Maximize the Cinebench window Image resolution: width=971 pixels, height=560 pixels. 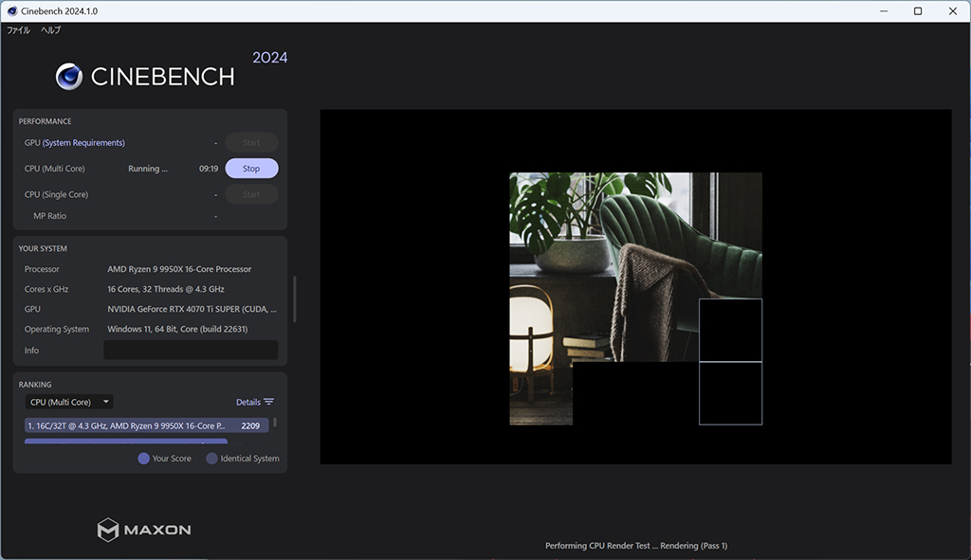click(918, 11)
